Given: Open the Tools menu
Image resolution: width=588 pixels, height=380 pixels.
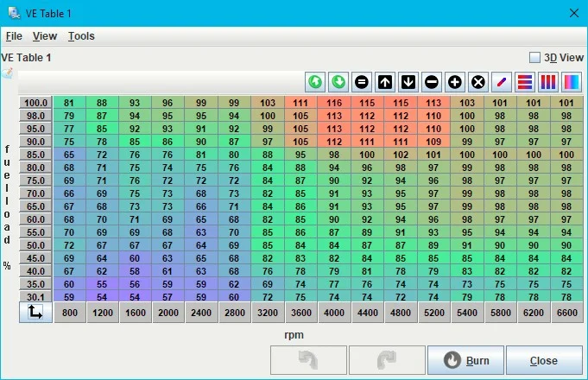Looking at the screenshot, I should tap(81, 36).
